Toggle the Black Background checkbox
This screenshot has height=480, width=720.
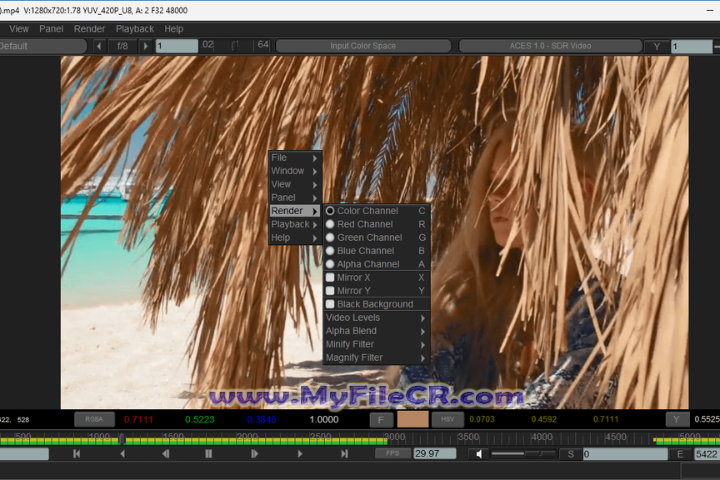point(330,304)
